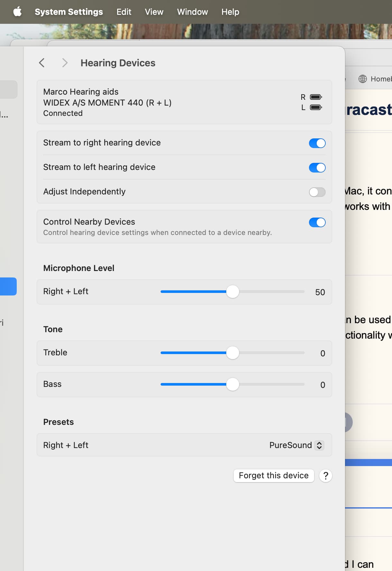The height and width of the screenshot is (571, 392).
Task: Open the PureSound presets dropdown
Action: click(296, 445)
